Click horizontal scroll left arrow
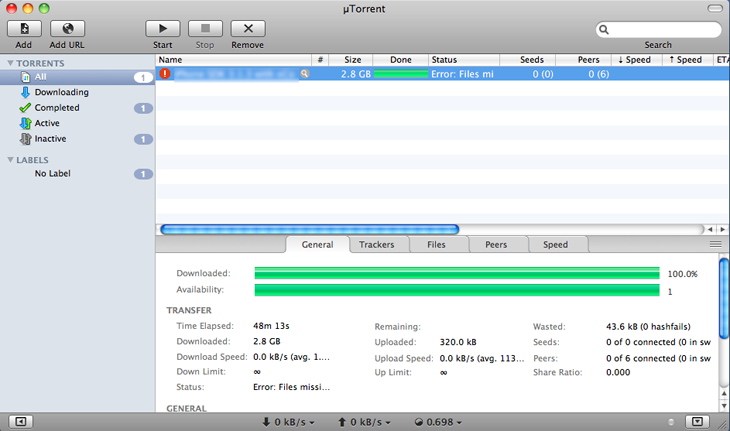 (710, 229)
